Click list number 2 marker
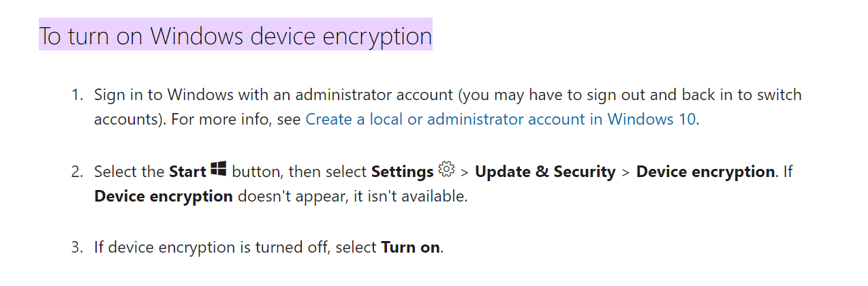 point(77,172)
